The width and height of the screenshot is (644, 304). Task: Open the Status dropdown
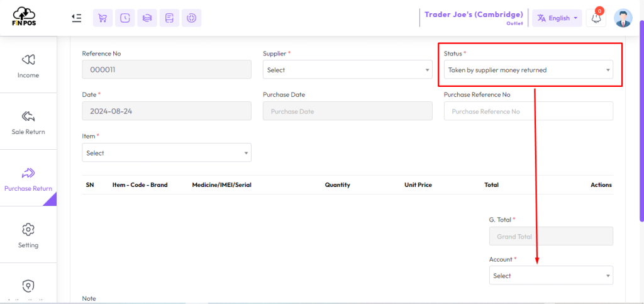pos(528,69)
